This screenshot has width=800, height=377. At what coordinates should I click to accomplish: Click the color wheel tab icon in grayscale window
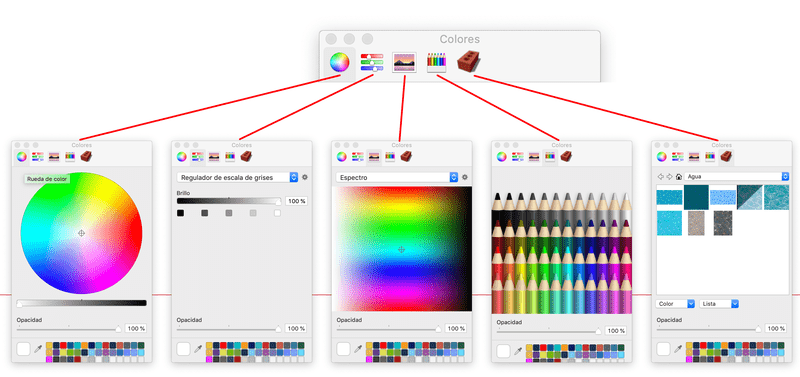182,157
